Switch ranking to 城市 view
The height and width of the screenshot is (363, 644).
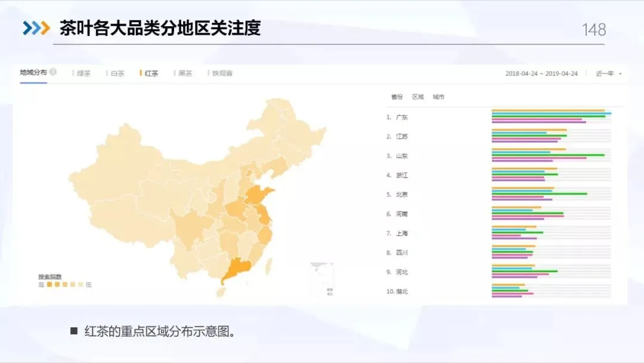(x=439, y=97)
